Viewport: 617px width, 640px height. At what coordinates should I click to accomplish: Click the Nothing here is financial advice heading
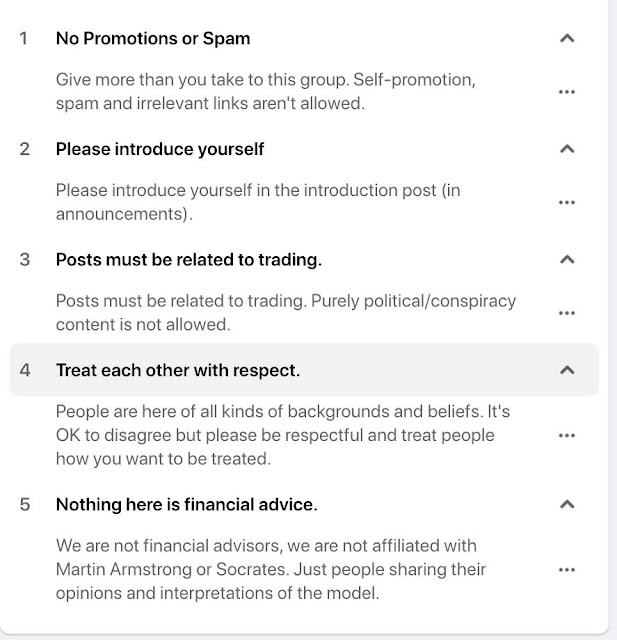tap(187, 504)
